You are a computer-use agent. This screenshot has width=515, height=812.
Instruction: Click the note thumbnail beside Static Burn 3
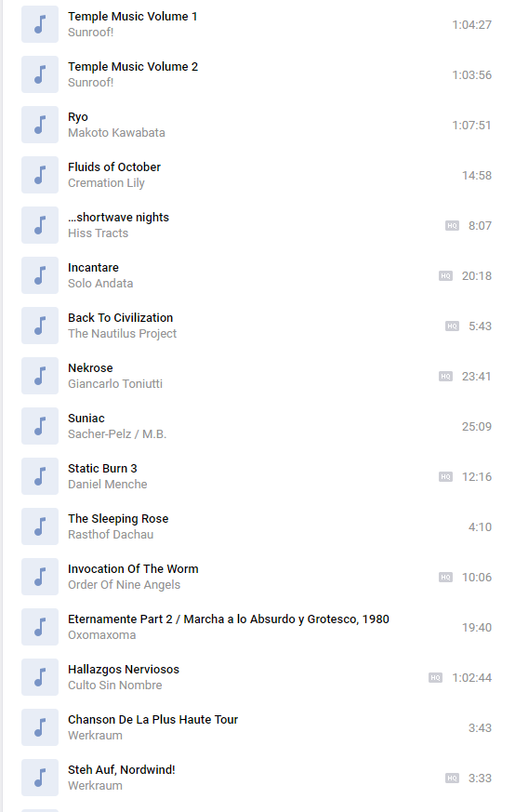tap(40, 476)
